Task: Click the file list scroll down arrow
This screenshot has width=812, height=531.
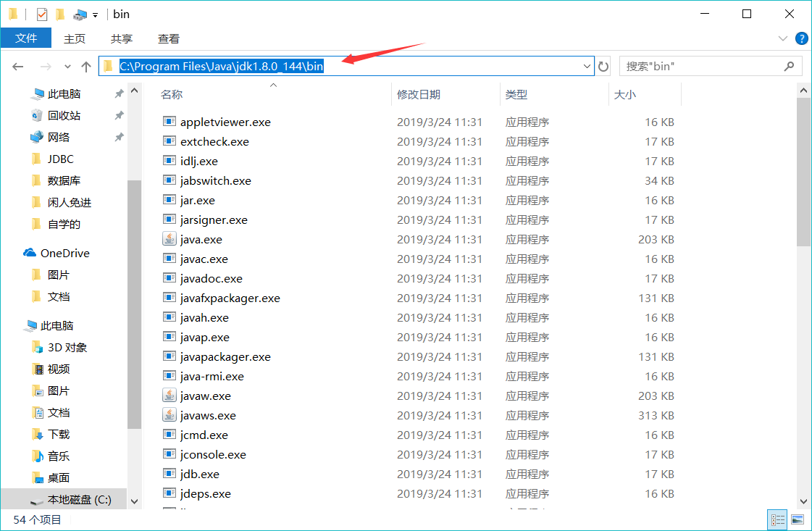Action: click(x=803, y=501)
